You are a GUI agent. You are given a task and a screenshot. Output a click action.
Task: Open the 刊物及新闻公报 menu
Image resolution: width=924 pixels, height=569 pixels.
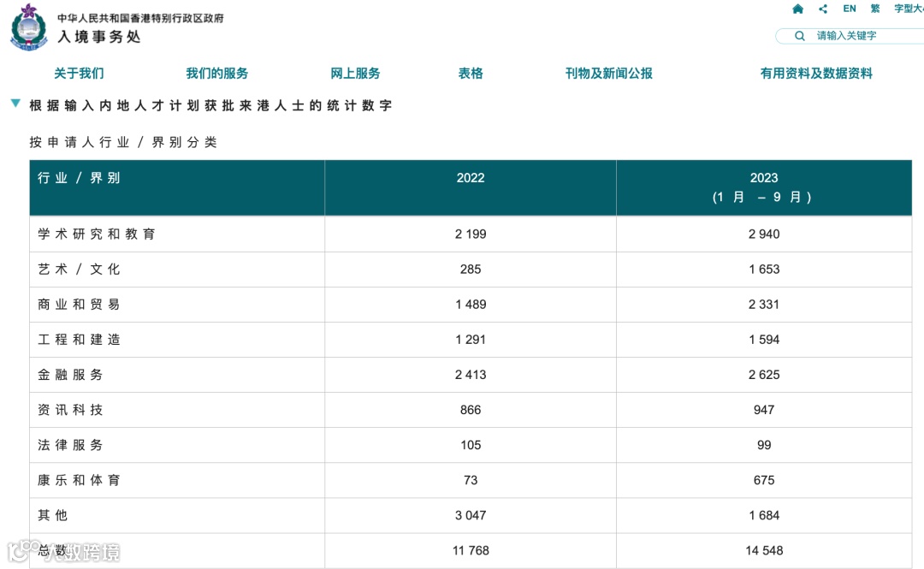(x=609, y=74)
